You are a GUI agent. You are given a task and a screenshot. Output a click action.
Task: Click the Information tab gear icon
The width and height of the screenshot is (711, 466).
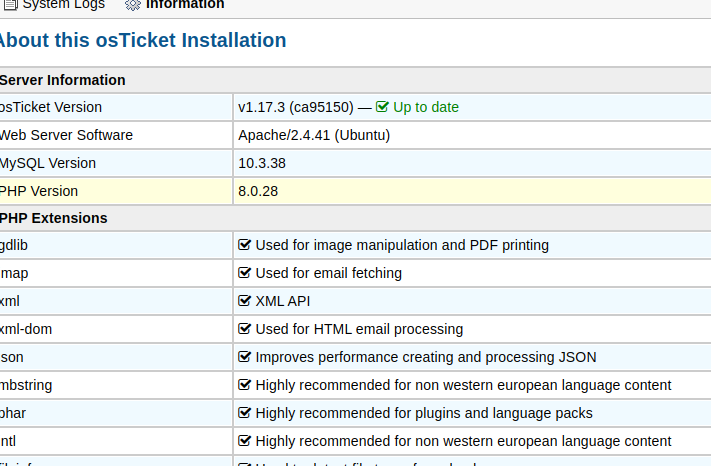133,5
